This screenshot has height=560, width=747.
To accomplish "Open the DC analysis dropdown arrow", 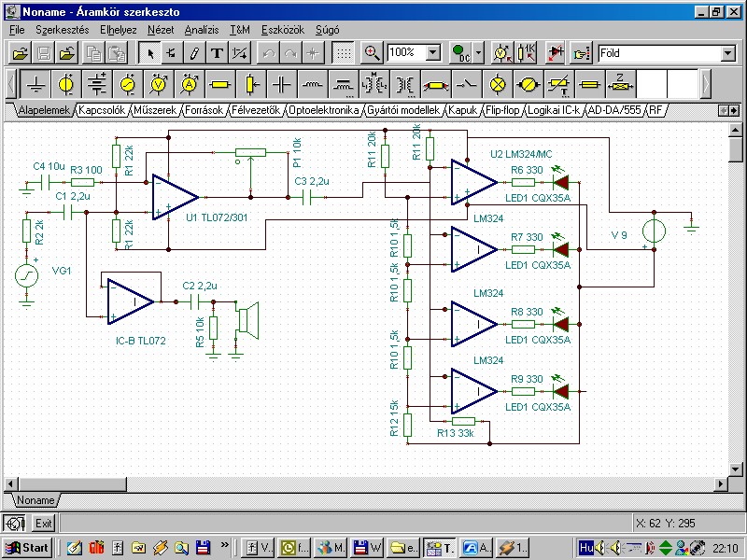I will click(478, 53).
